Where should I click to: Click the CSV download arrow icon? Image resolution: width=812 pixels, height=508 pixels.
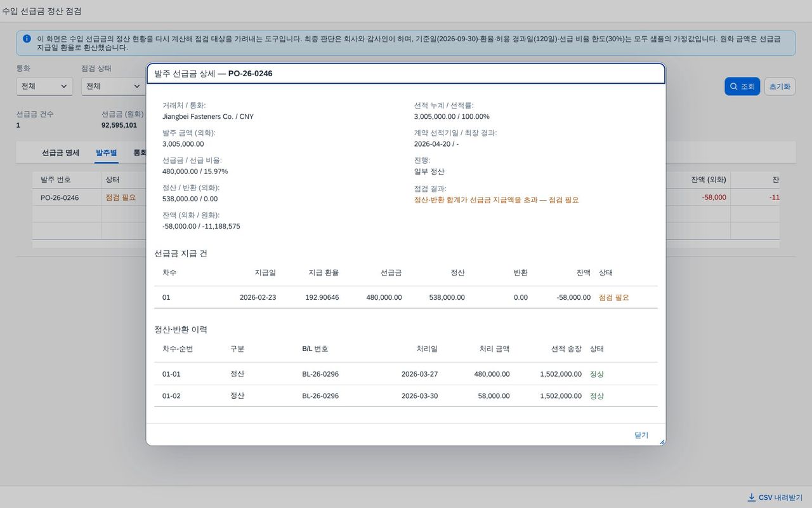pyautogui.click(x=752, y=497)
